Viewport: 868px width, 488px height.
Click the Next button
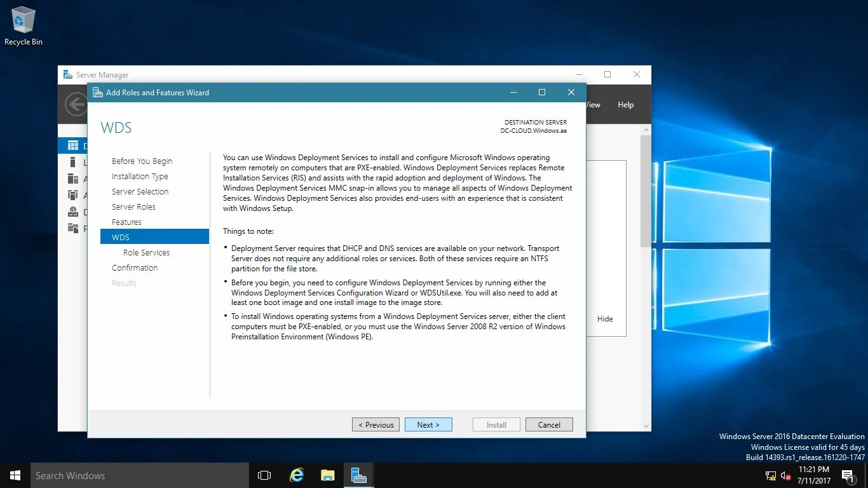point(428,424)
